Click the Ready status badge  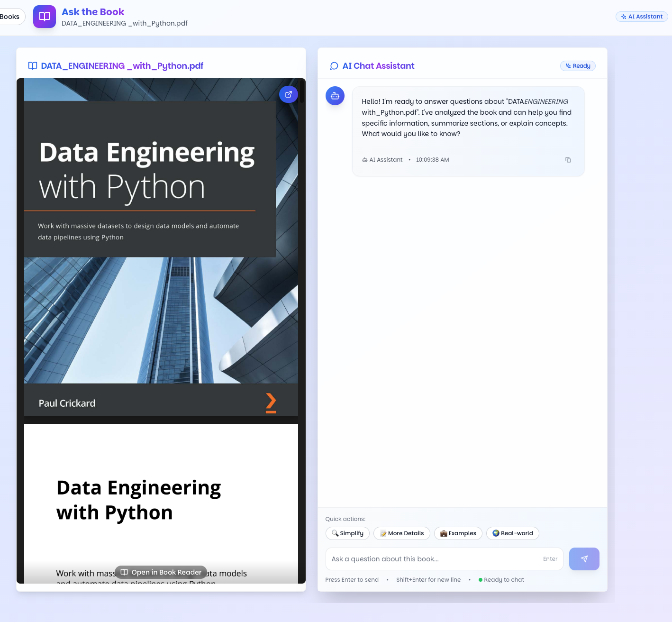point(578,65)
